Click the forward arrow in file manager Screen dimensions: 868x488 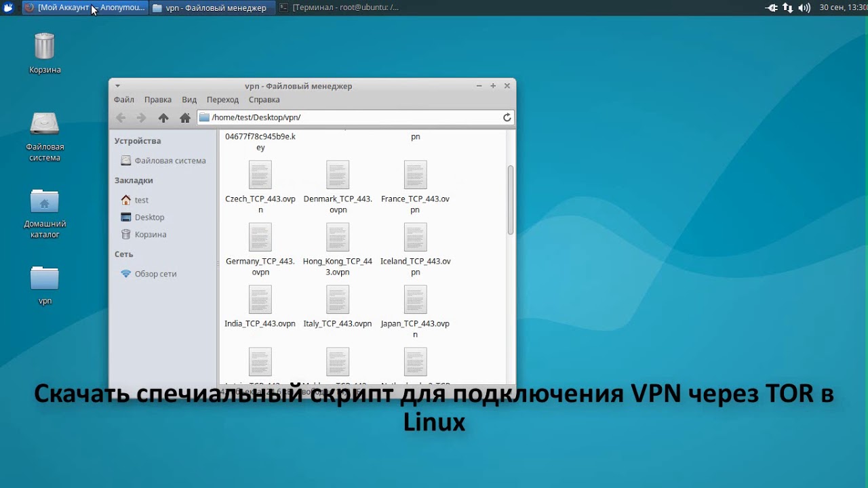[141, 118]
